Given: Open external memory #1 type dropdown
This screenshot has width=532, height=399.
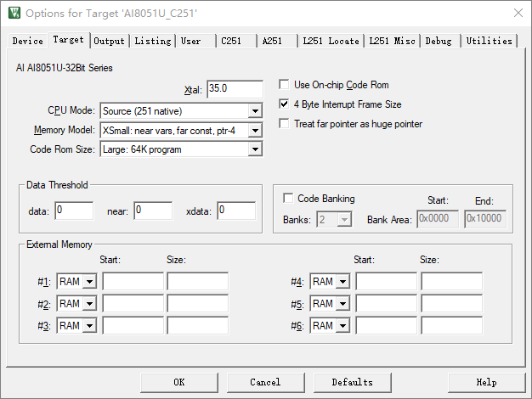Looking at the screenshot, I should pos(89,281).
